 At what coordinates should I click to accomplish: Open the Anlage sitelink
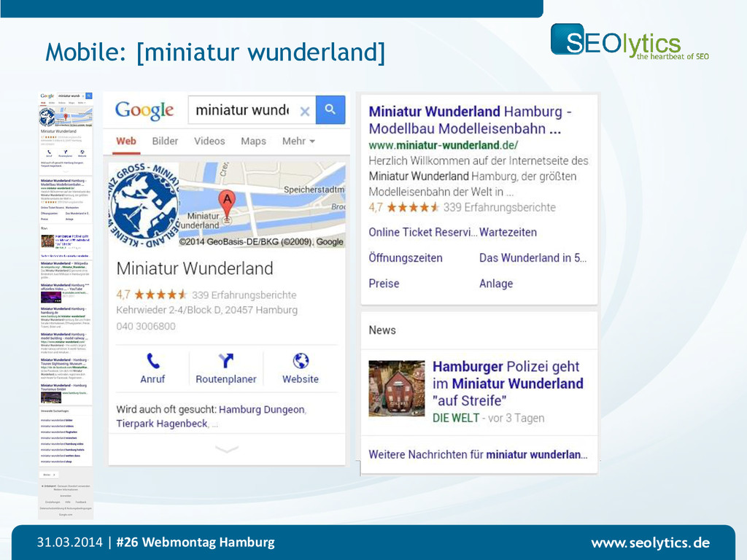[x=496, y=284]
